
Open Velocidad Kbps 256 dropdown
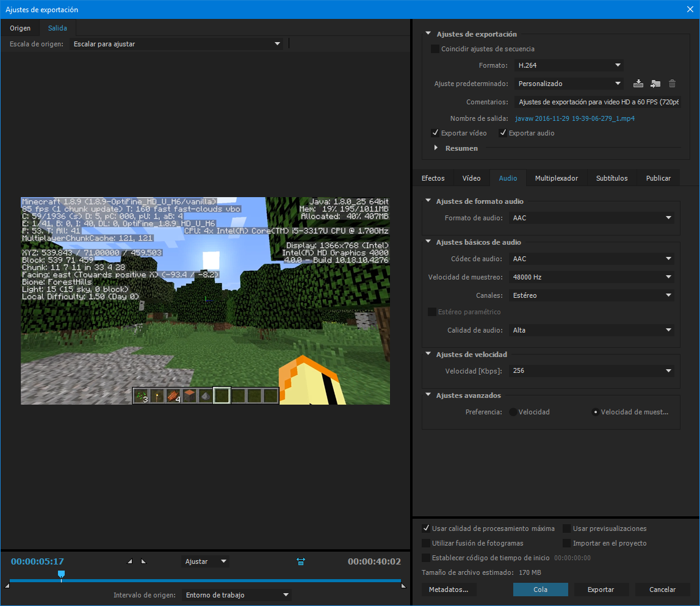pyautogui.click(x=591, y=370)
